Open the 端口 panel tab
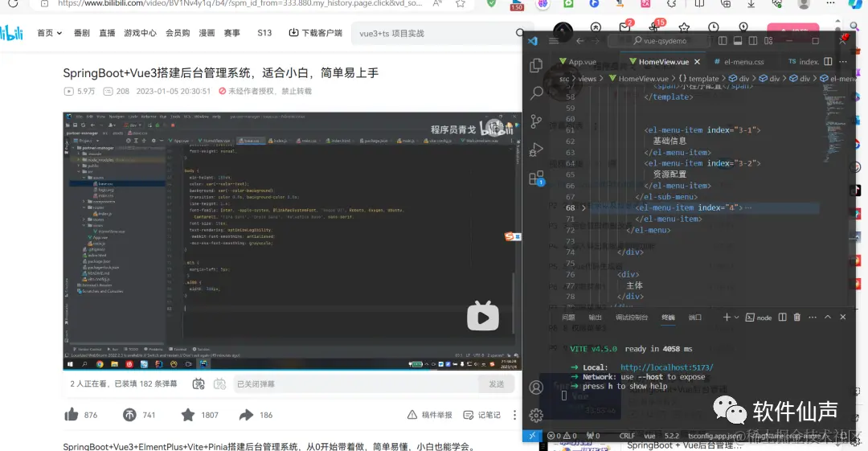868x451 pixels. (x=694, y=318)
